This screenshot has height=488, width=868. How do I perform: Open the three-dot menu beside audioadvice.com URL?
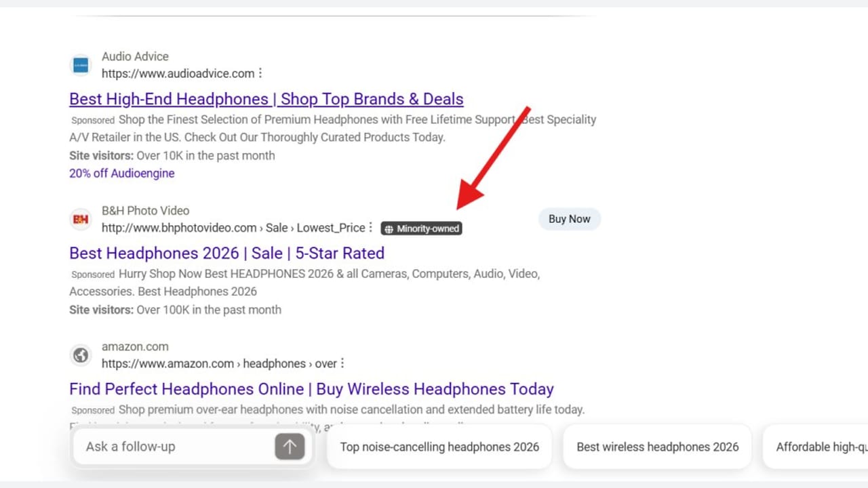[260, 73]
